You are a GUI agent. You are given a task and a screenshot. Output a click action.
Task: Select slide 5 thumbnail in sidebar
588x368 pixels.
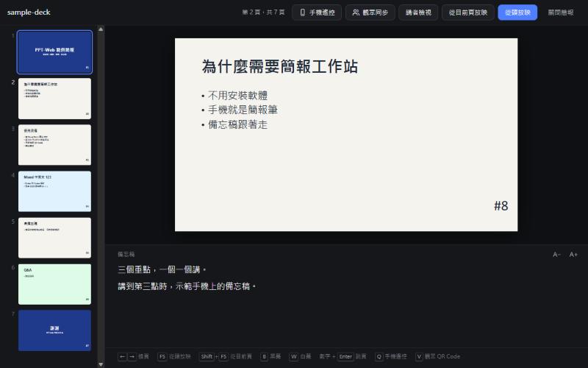click(x=54, y=238)
